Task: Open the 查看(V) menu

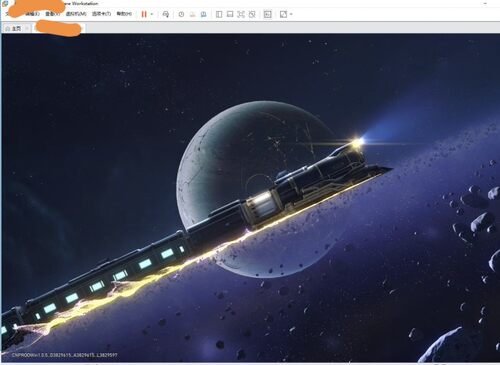Action: [52, 14]
